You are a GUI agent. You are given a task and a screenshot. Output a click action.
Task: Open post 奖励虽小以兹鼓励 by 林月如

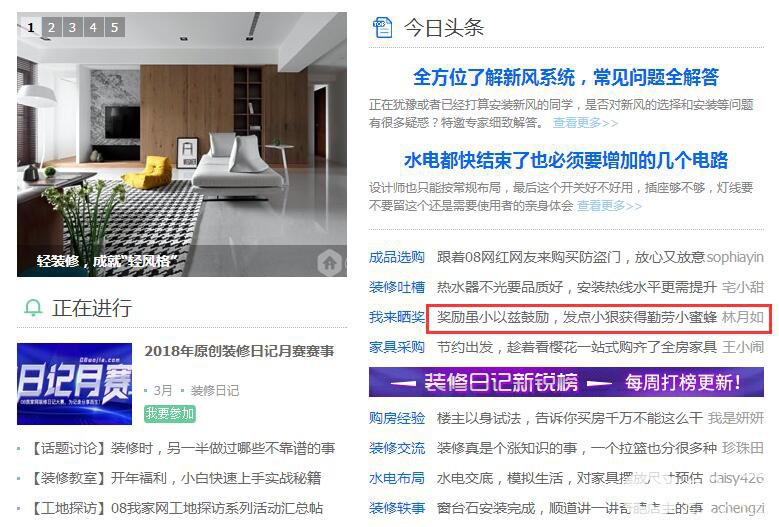pyautogui.click(x=600, y=317)
